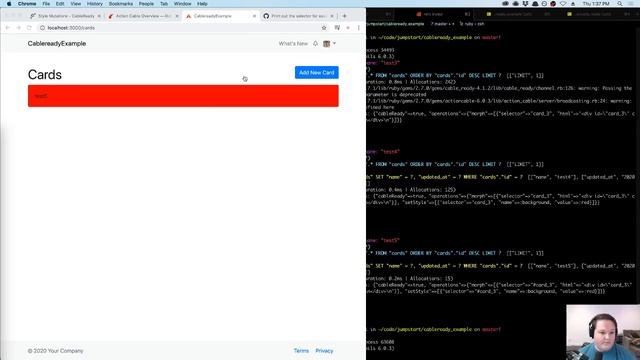Click the red test card
Screen dimensions: 640x360
(x=183, y=96)
